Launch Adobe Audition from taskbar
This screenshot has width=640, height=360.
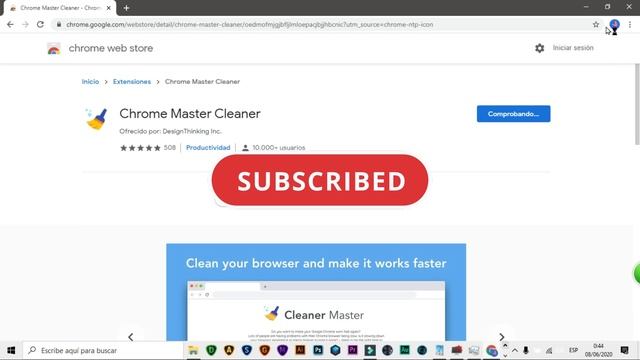pyautogui.click(x=404, y=350)
